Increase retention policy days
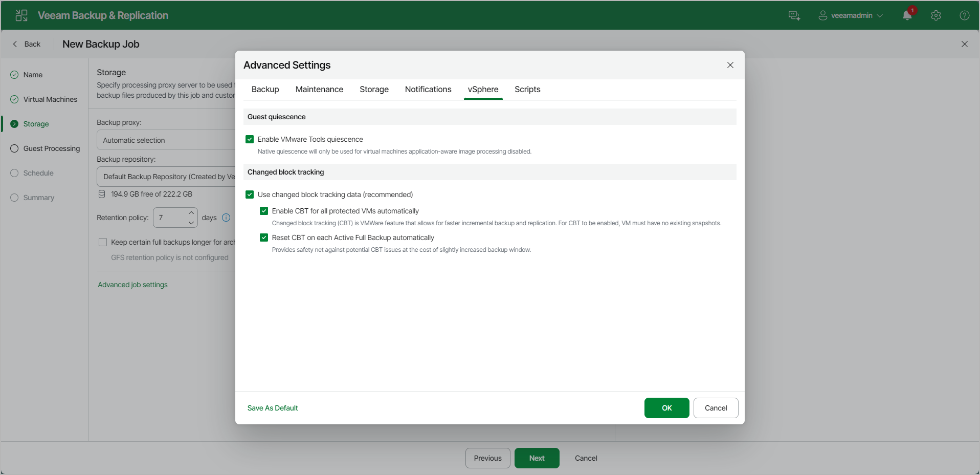Image resolution: width=980 pixels, height=475 pixels. (x=191, y=212)
